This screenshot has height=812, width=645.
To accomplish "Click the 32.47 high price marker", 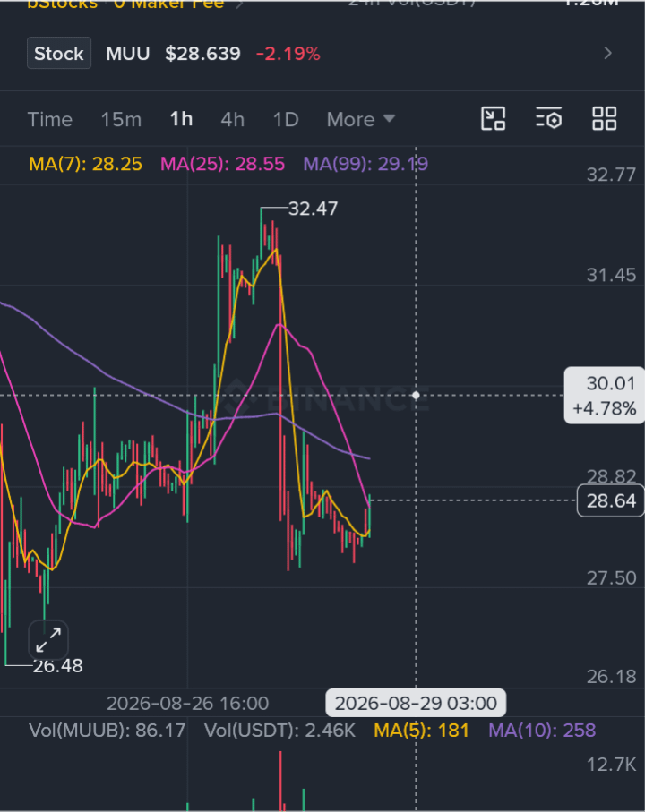I will click(313, 209).
